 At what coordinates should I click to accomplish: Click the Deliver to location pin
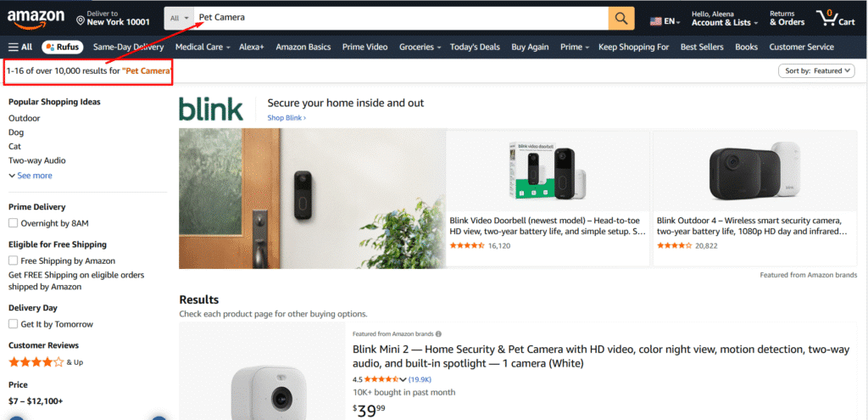[81, 21]
